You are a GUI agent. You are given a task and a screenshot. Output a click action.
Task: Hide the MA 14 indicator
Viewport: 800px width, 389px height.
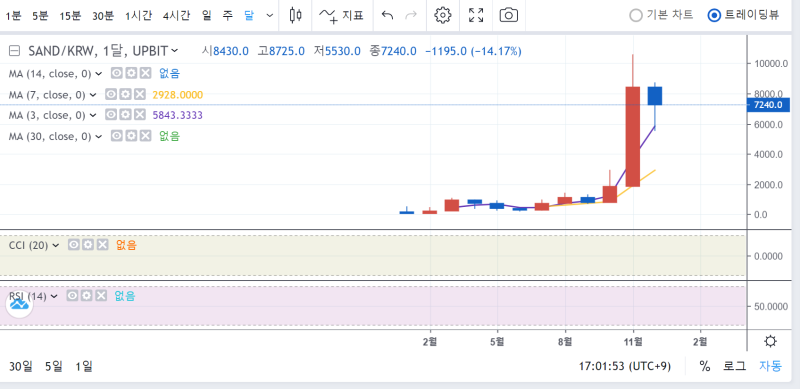coord(117,74)
